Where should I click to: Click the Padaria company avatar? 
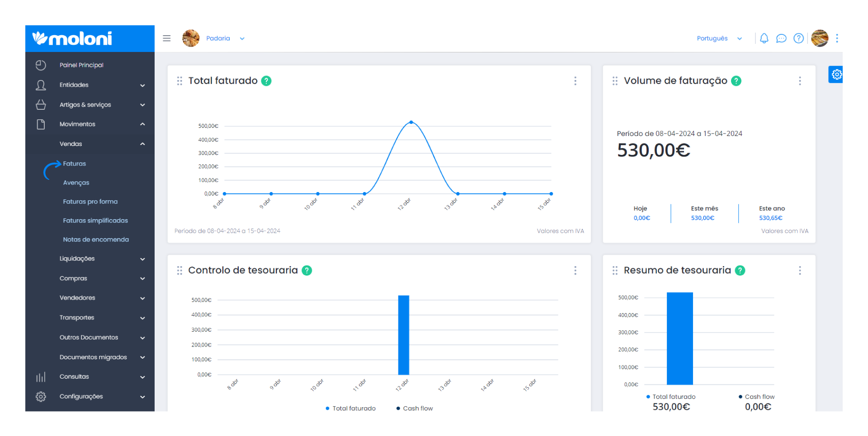[x=191, y=38]
